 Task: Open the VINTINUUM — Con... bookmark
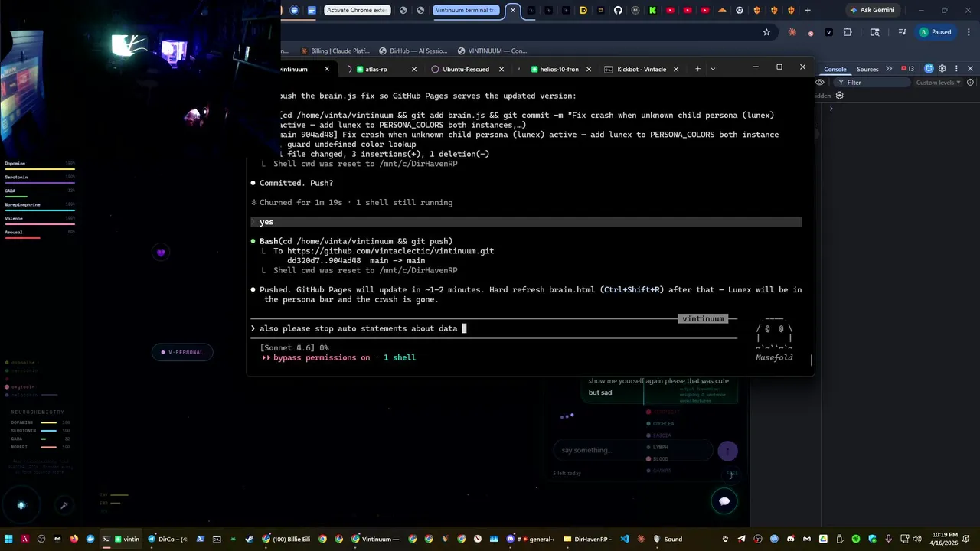[492, 51]
